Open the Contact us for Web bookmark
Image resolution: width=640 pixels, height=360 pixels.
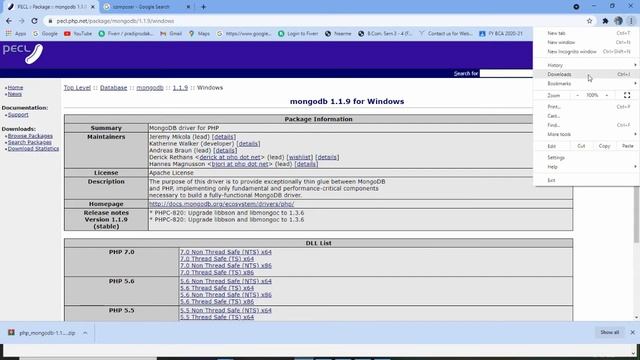[445, 33]
